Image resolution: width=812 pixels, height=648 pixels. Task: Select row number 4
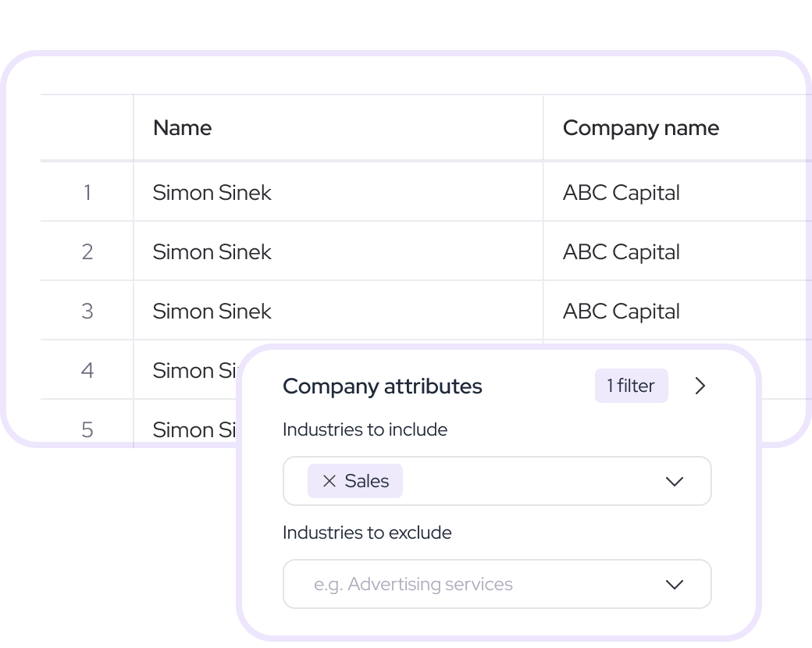tap(87, 370)
